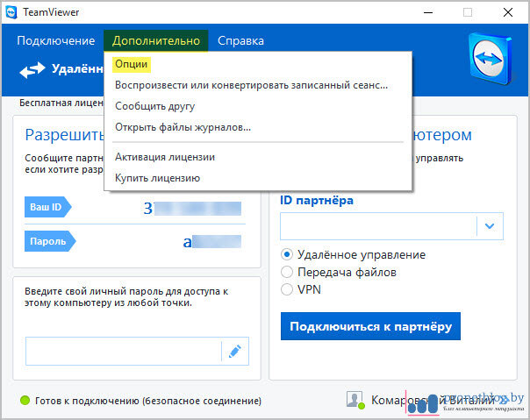Click the Ваш ID label tag

47,207
